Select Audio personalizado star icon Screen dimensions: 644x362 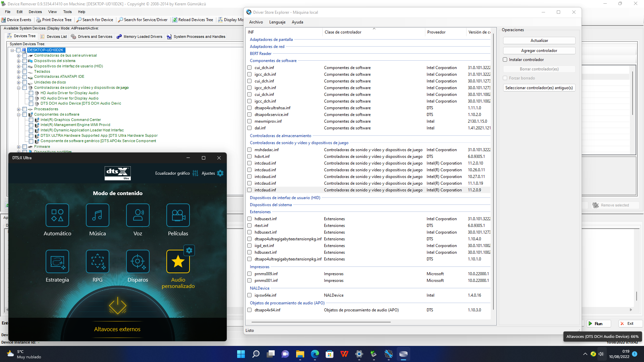pyautogui.click(x=178, y=261)
